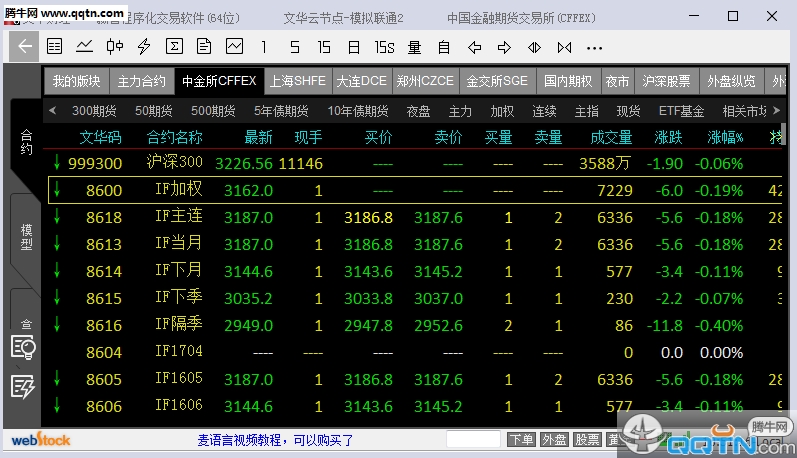
Task: Select 500期货 sub-category
Action: pos(213,111)
